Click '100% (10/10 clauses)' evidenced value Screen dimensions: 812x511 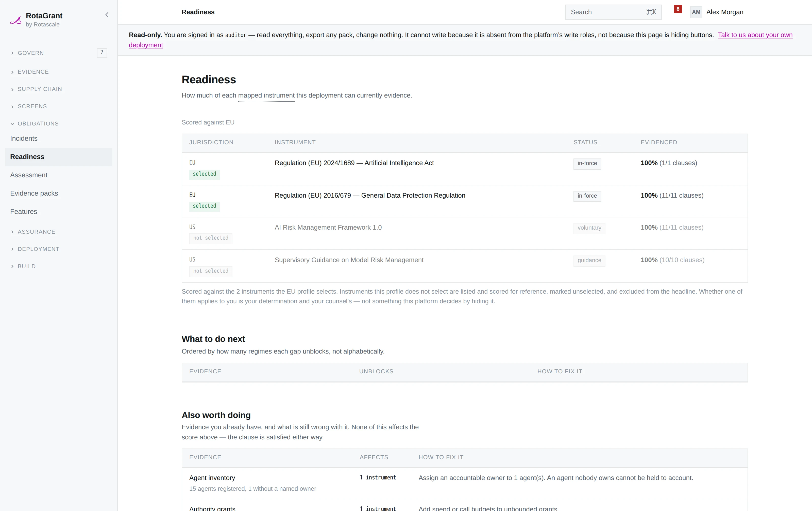click(x=672, y=260)
